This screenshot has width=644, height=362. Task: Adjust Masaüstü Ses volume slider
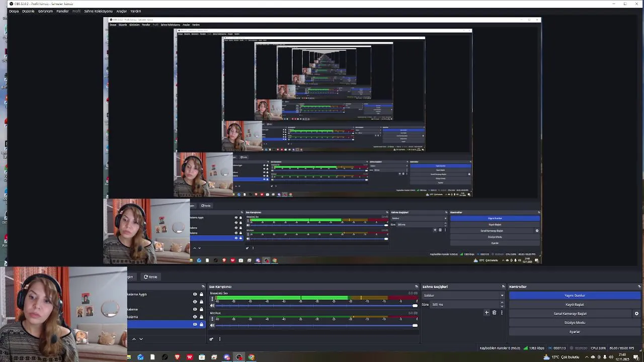tap(315, 305)
